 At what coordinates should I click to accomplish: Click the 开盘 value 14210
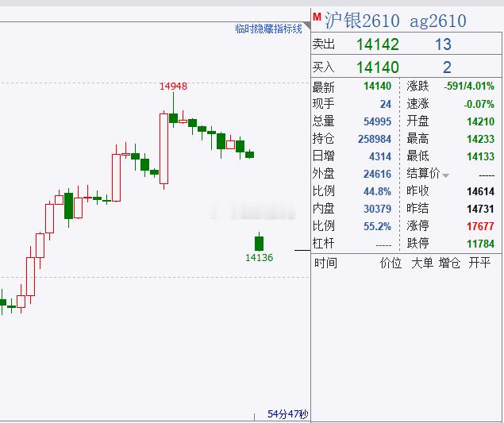(x=480, y=121)
